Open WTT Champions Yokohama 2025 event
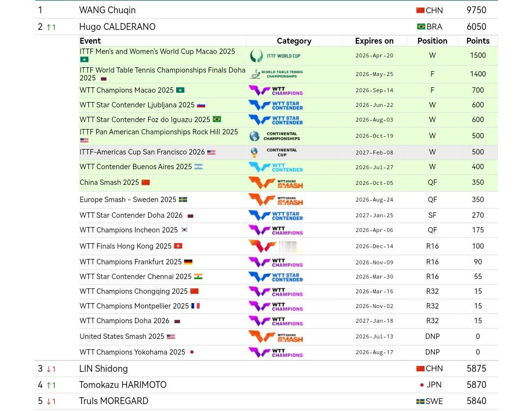Screen dimensions: 532x411 point(133,352)
